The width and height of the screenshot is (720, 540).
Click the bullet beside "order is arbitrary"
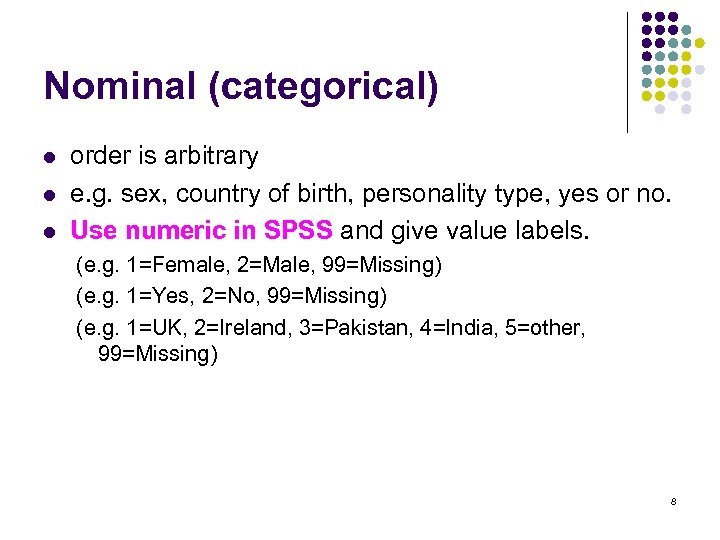click(47, 157)
